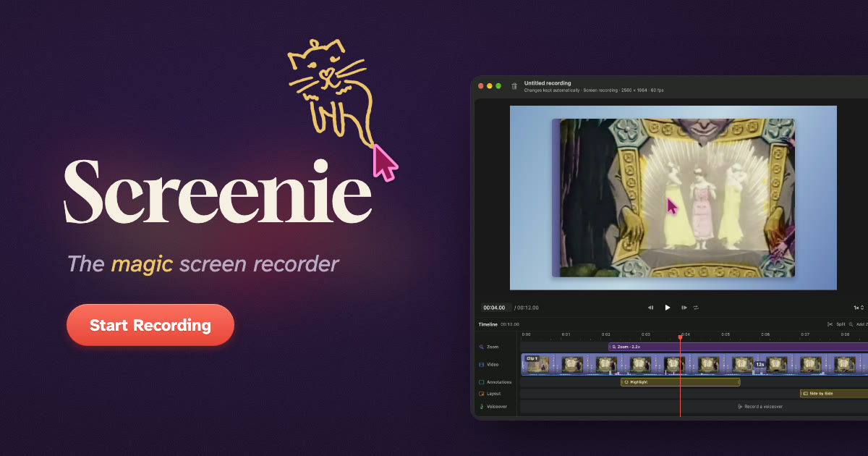Click the Untitled recording title
868x456 pixels.
(x=548, y=83)
